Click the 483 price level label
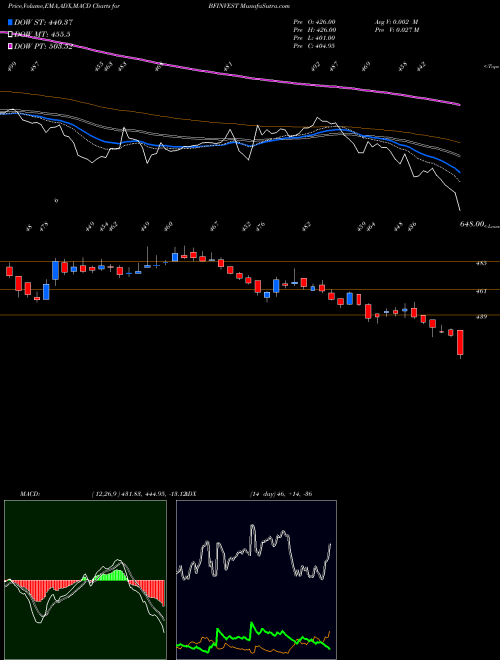Viewport: 500px width, 660px height. point(481,263)
